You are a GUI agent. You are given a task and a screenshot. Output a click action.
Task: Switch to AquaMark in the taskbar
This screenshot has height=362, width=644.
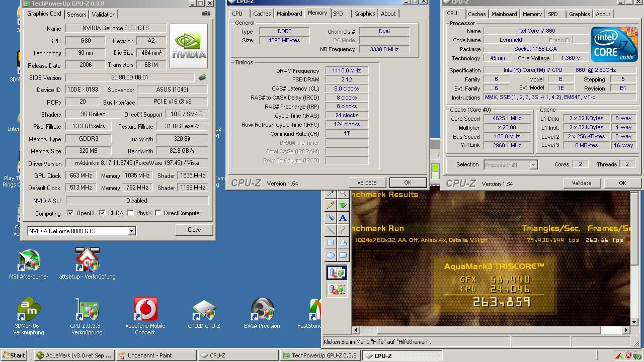click(74, 355)
